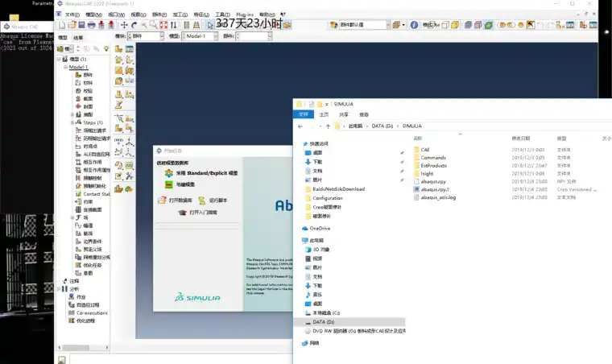Click the Create Standard/Explicit model icon

tap(168, 173)
